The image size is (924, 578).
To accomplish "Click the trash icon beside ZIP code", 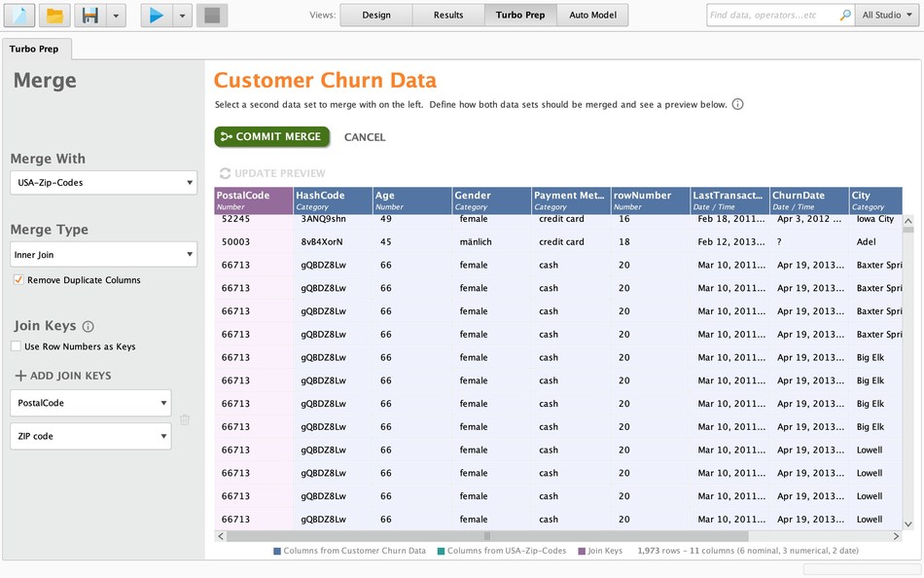I will pos(185,420).
